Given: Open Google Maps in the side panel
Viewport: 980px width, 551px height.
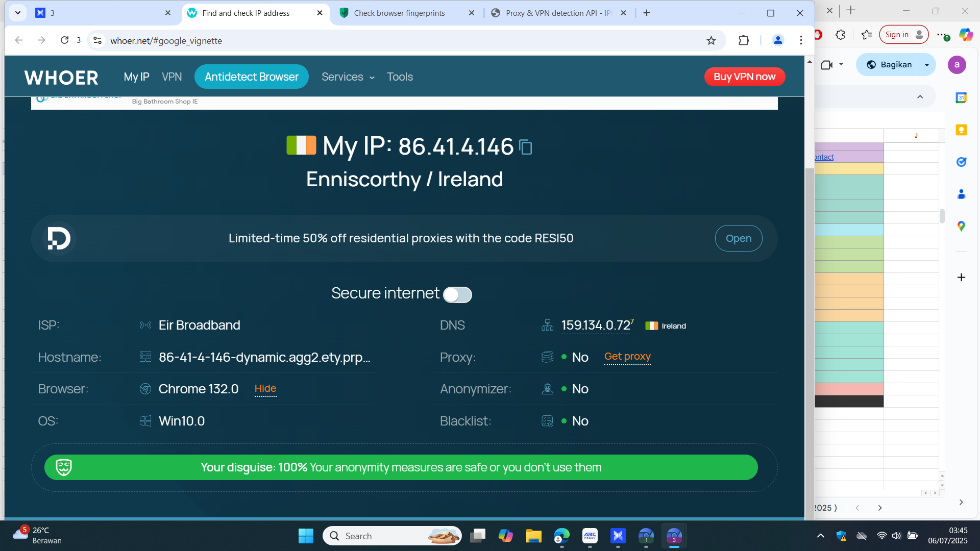Looking at the screenshot, I should (x=961, y=226).
